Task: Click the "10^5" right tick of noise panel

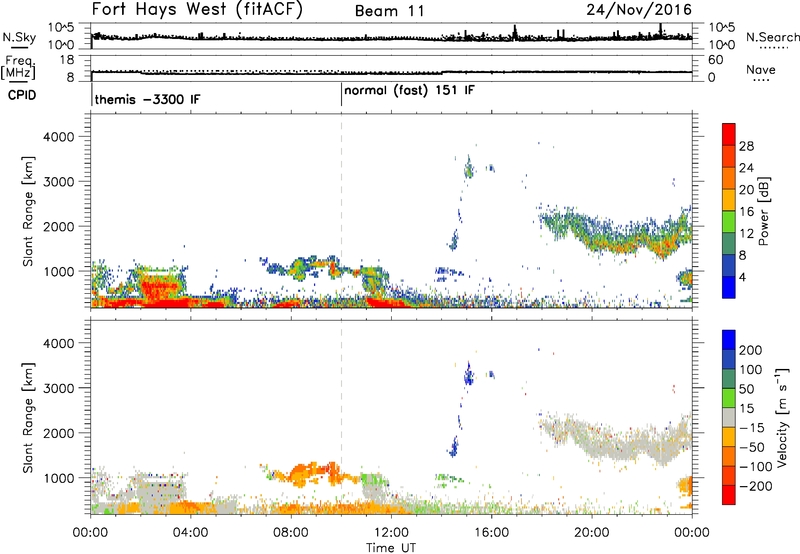Action: (721, 27)
